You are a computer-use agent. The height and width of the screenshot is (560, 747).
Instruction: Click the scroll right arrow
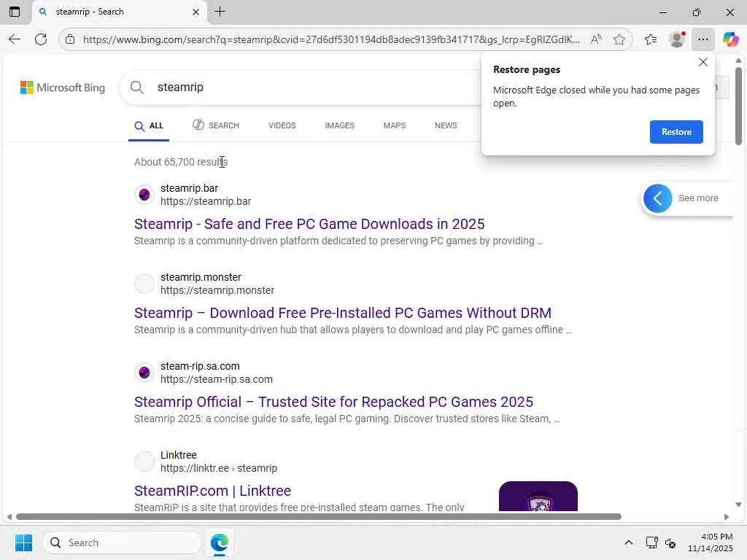pyautogui.click(x=727, y=517)
